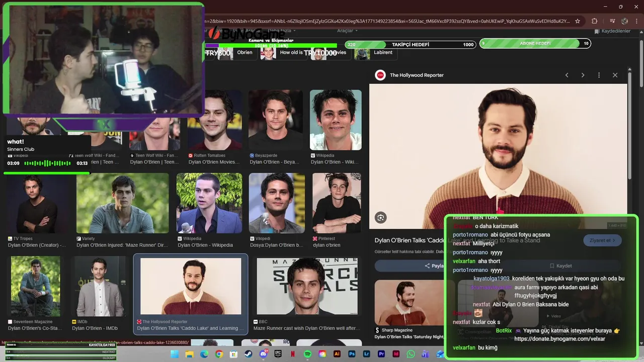Viewport: 644px width, 362px height.
Task: Open the Chrome profile avatar
Action: pos(624,21)
